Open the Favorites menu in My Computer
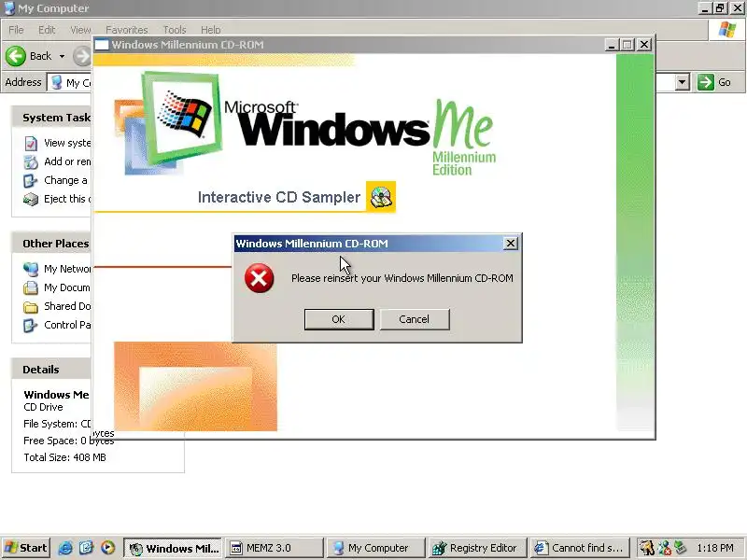 [127, 30]
